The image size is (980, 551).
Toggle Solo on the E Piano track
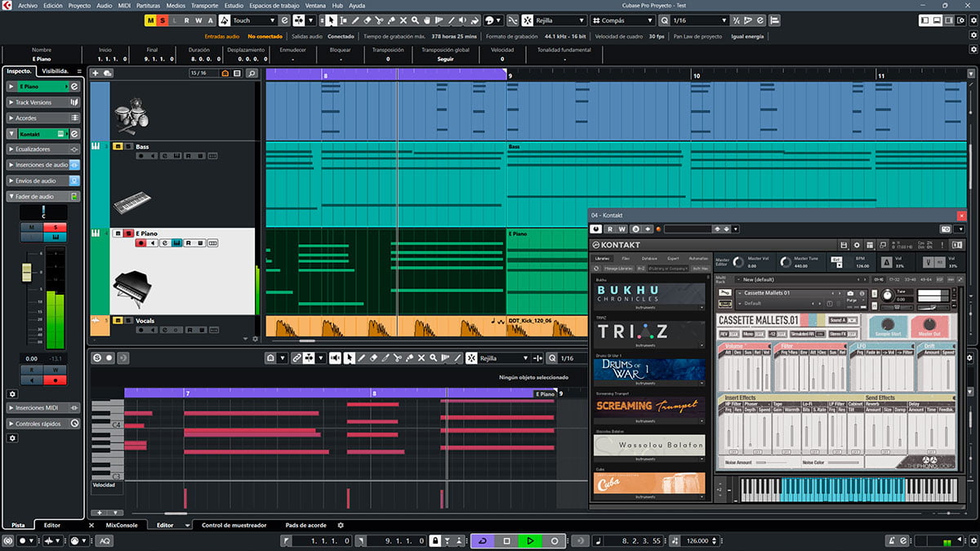coord(128,233)
